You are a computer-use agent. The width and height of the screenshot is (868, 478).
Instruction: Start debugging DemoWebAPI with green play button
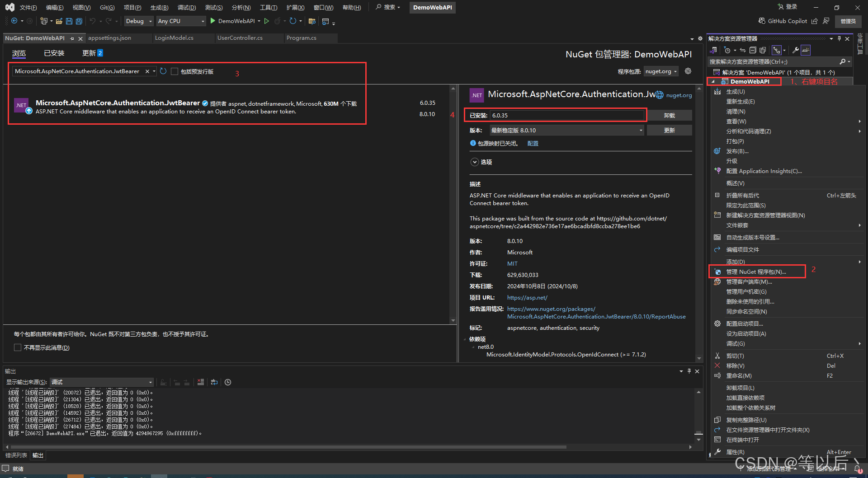267,21
